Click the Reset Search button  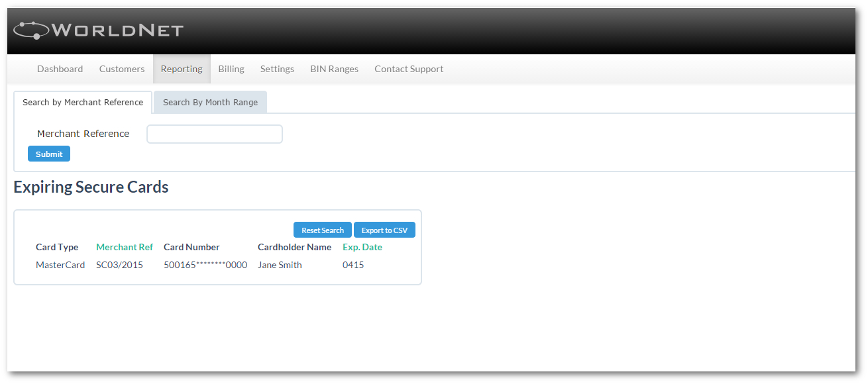(322, 230)
